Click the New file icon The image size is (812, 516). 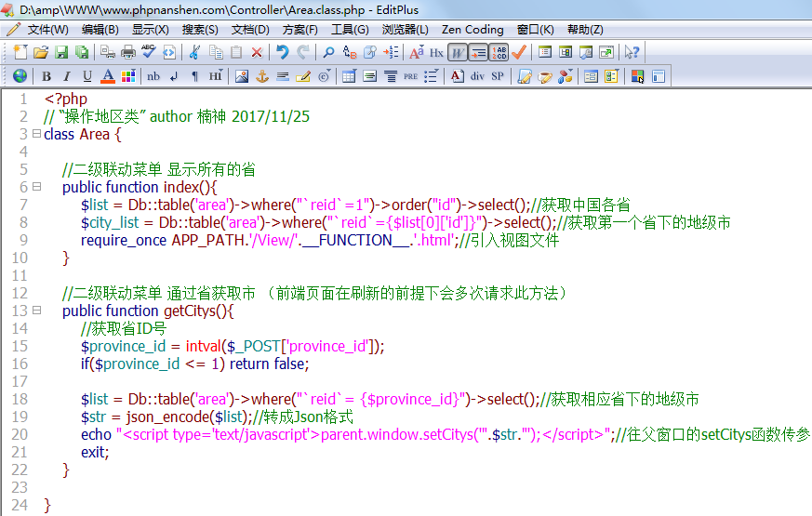tap(20, 52)
